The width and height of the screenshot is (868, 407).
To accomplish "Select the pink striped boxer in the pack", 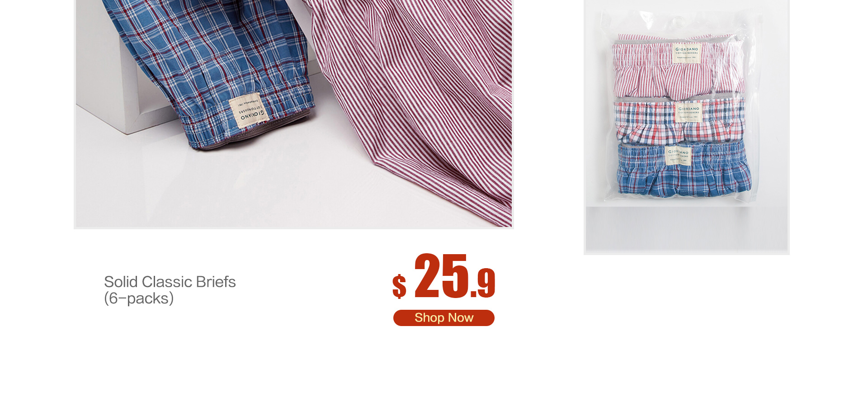I will [677, 66].
